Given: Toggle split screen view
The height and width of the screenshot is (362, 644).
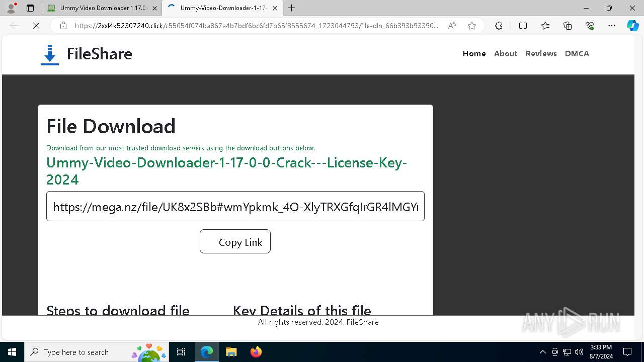Looking at the screenshot, I should 523,26.
